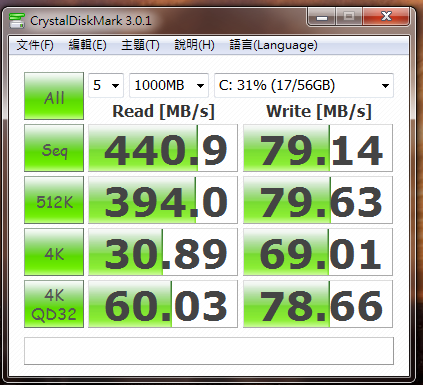Start the 4K QD32 benchmark test

point(54,304)
